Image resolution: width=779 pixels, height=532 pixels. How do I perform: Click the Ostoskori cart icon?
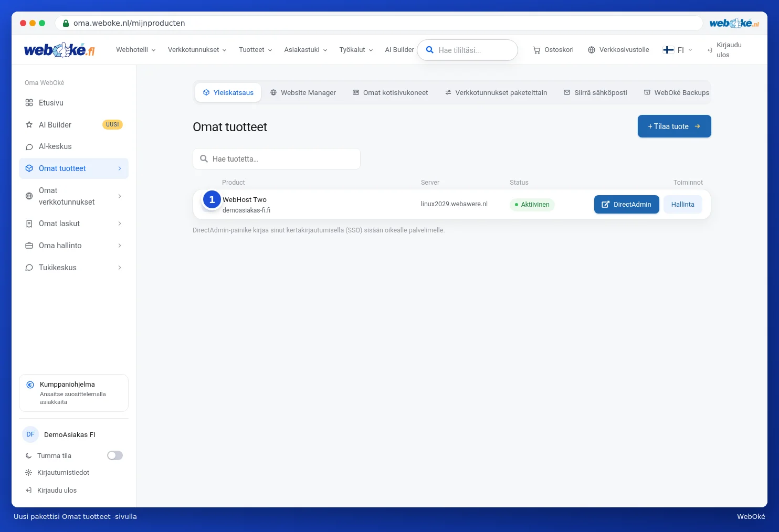(x=536, y=50)
